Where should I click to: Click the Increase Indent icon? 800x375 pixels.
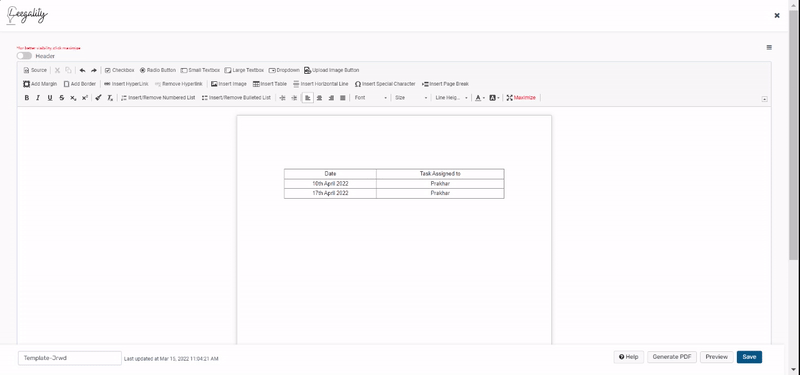point(294,97)
